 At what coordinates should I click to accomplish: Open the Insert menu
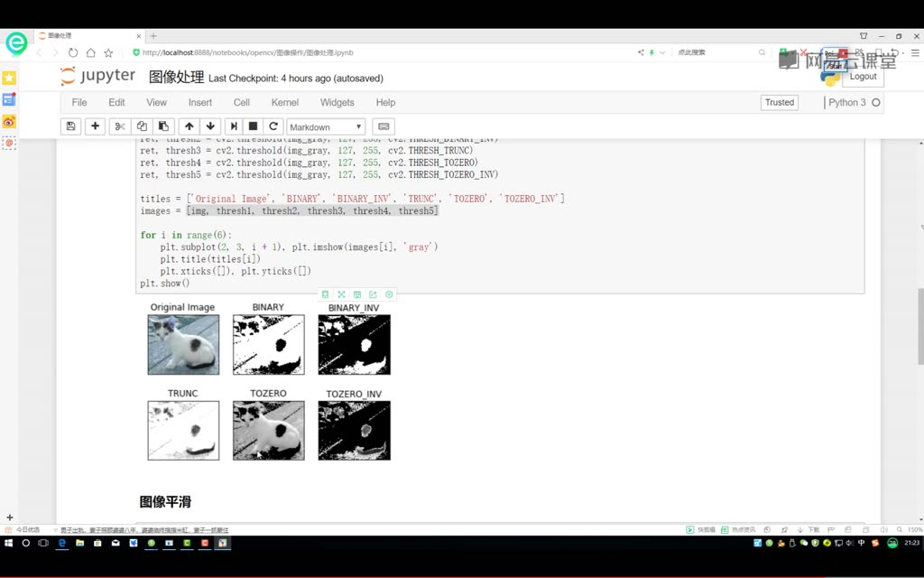(200, 102)
